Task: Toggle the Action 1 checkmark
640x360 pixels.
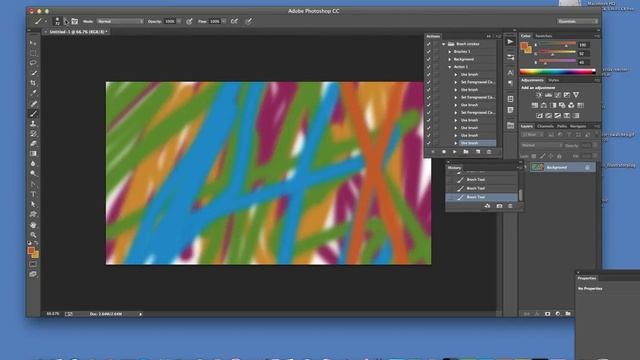Action: (x=429, y=67)
